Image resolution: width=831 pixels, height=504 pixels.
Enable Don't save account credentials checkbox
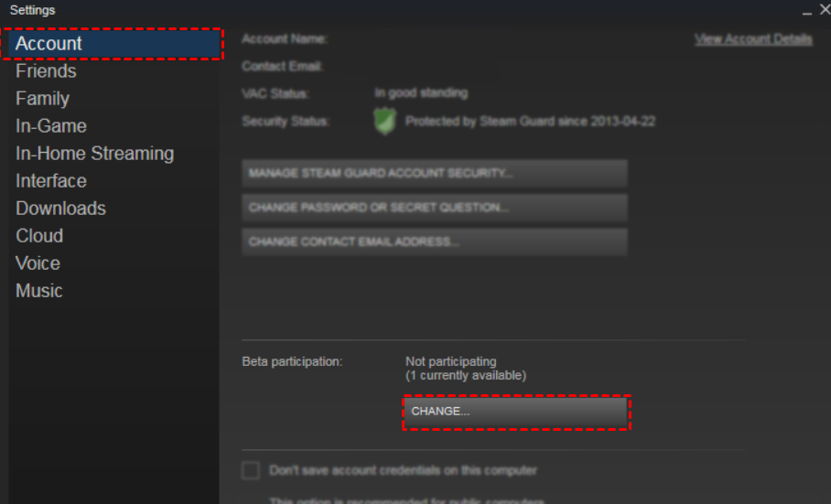coord(251,470)
